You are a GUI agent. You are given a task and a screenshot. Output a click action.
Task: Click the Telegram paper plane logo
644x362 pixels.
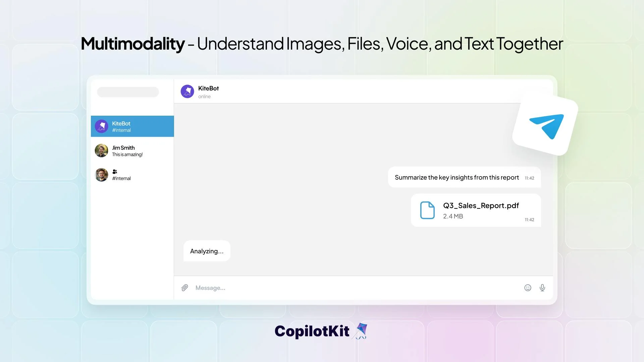click(546, 126)
